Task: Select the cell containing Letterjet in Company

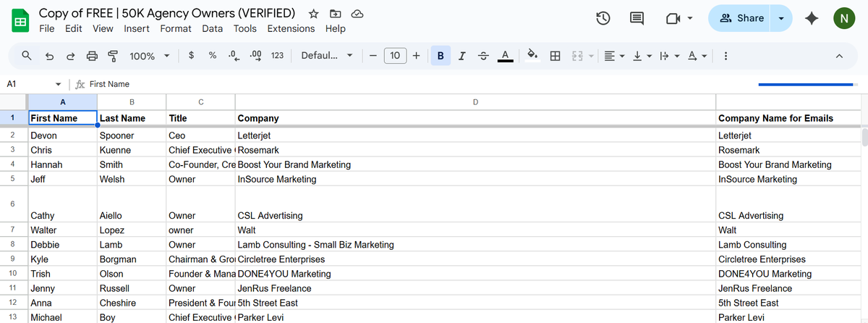Action: coord(475,135)
